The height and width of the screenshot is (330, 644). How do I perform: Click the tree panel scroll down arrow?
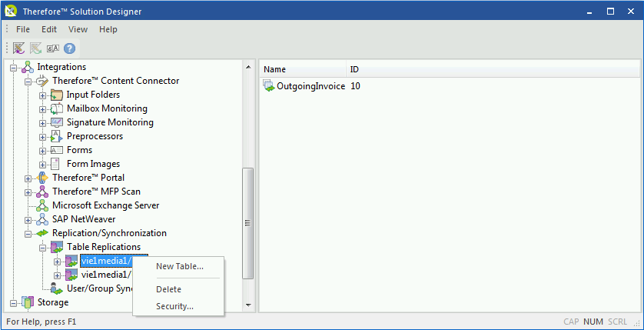click(x=248, y=305)
